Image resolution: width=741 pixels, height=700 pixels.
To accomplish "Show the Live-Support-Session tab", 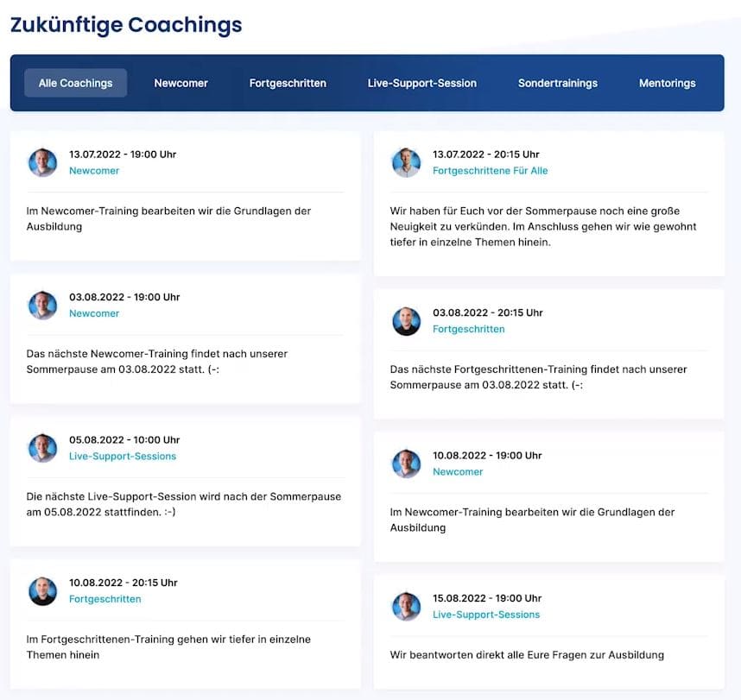I will point(422,83).
